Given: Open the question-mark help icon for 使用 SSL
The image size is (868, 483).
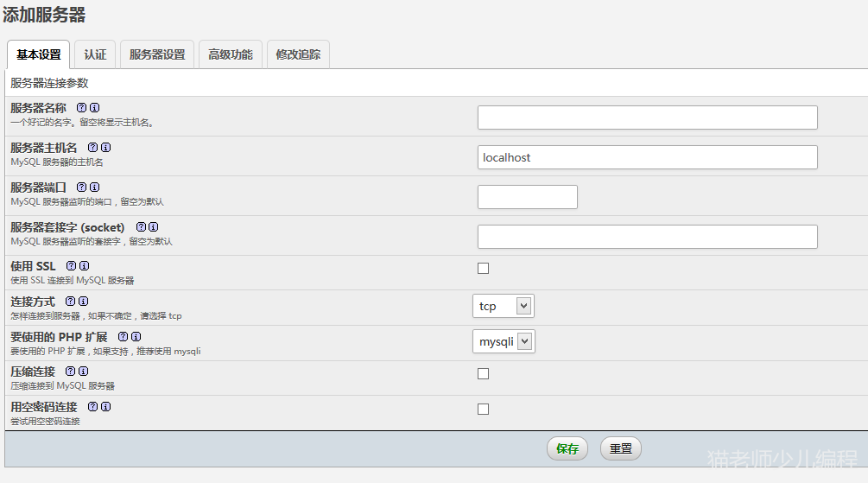Looking at the screenshot, I should [72, 266].
